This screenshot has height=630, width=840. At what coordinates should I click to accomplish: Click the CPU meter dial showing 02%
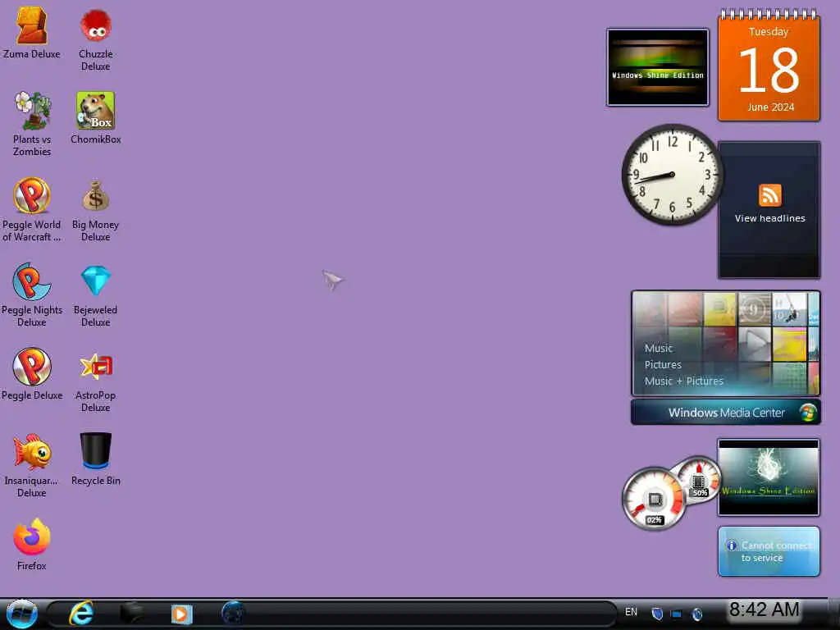tap(654, 500)
